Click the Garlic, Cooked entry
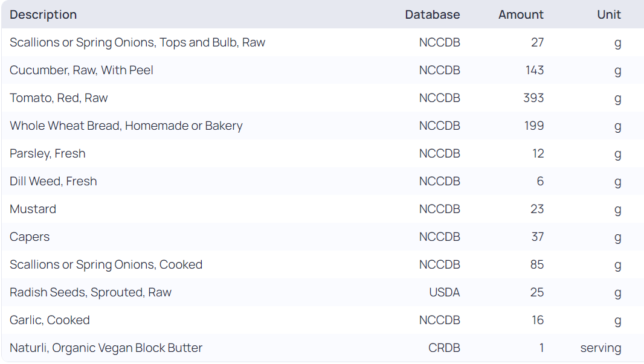Image resolution: width=644 pixels, height=364 pixels. point(50,320)
